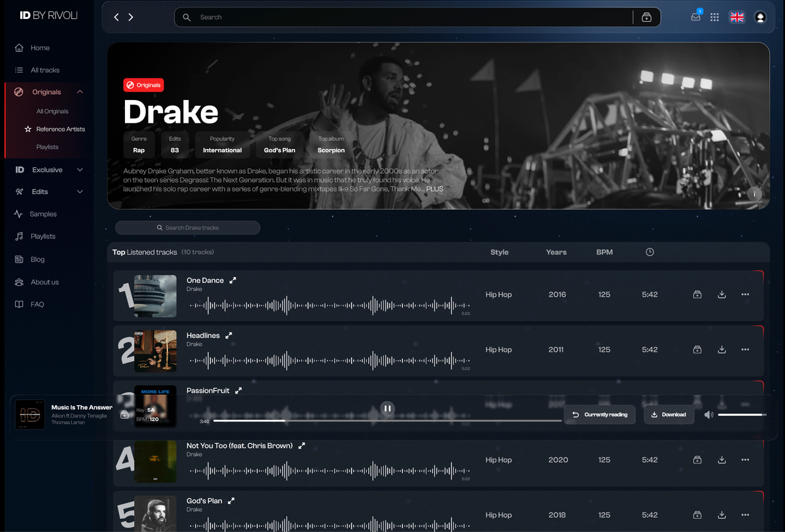Open the Music Is The Answer cover
Image resolution: width=785 pixels, height=532 pixels.
pyautogui.click(x=29, y=414)
